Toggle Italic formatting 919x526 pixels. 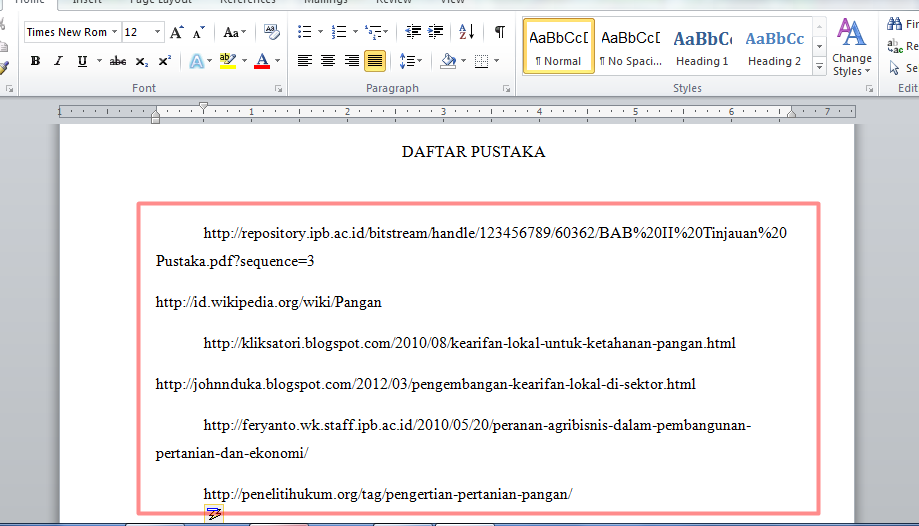[58, 61]
